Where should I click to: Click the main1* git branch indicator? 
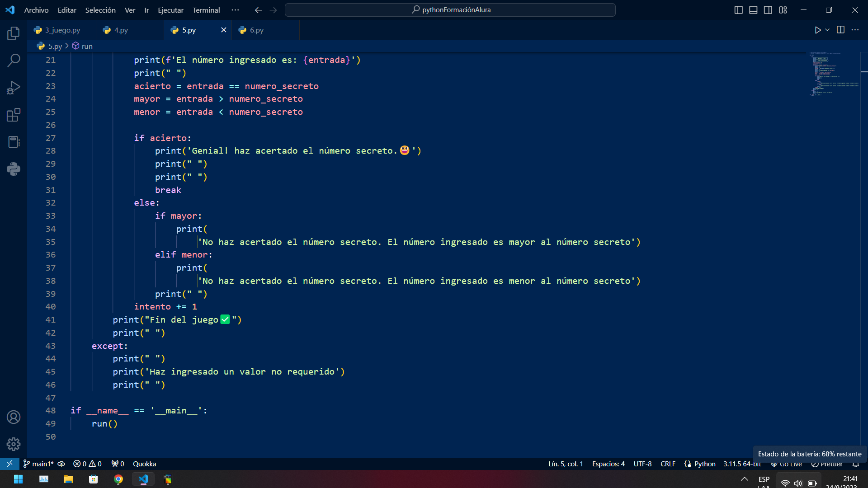click(38, 464)
